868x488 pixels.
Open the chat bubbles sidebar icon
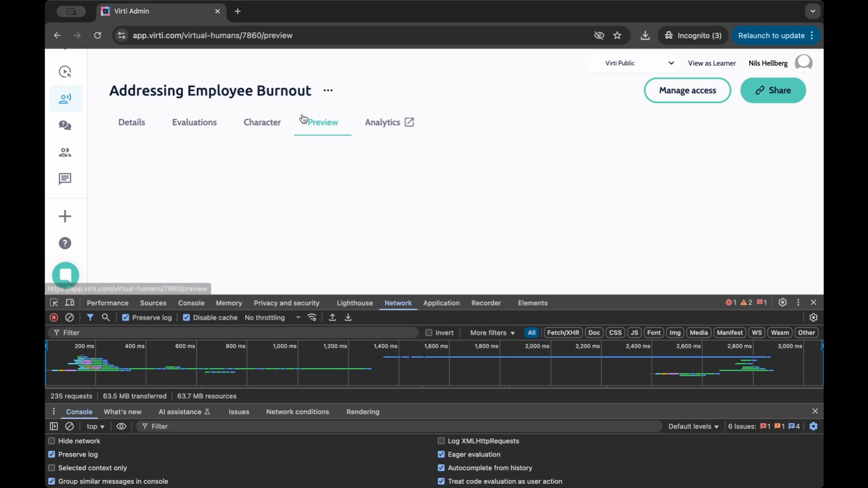click(x=65, y=126)
